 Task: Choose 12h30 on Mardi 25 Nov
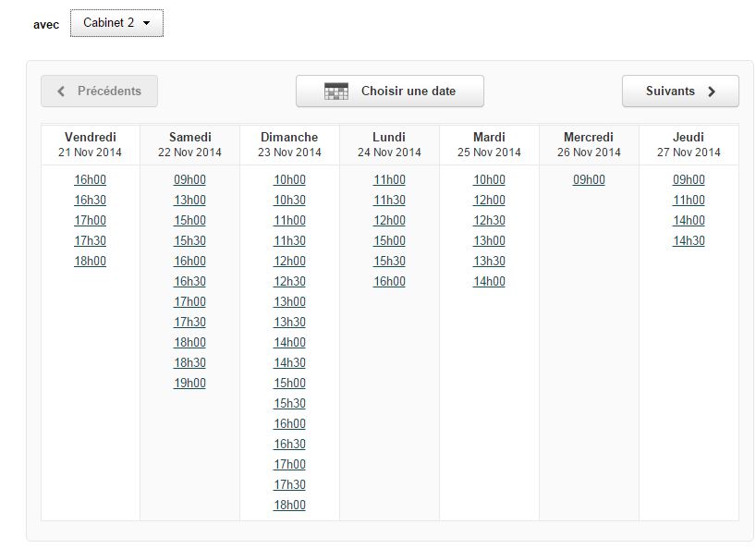(490, 221)
